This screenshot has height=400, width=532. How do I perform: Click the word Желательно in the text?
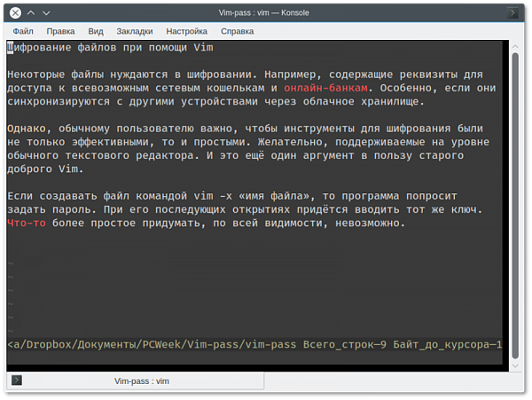coord(290,142)
